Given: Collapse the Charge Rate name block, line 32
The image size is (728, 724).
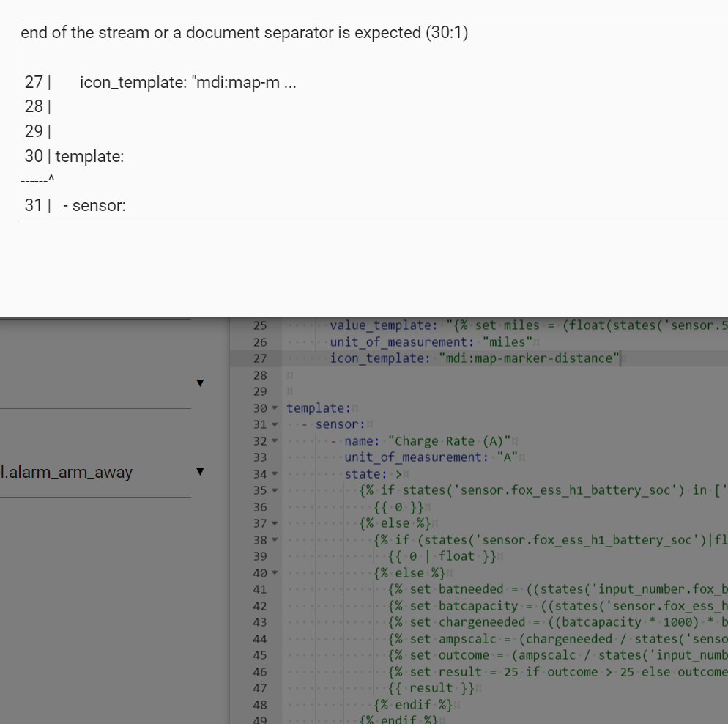Looking at the screenshot, I should [x=275, y=441].
